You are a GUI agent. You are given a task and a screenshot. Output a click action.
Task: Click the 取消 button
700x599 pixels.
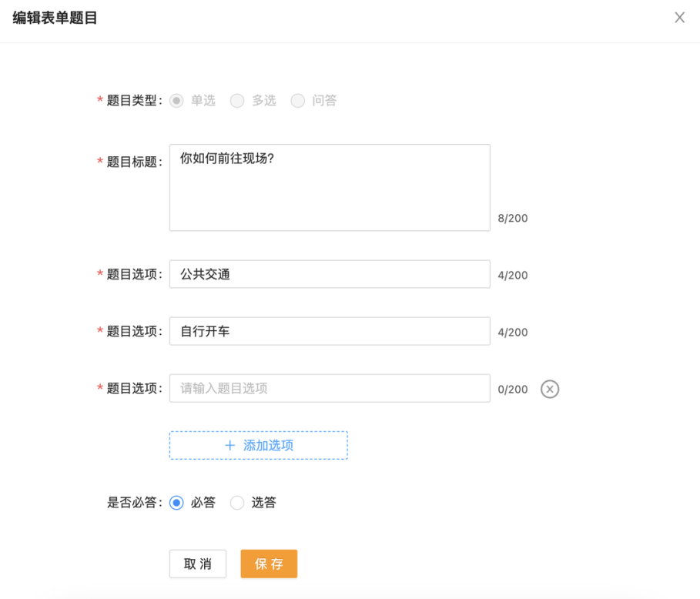[198, 564]
